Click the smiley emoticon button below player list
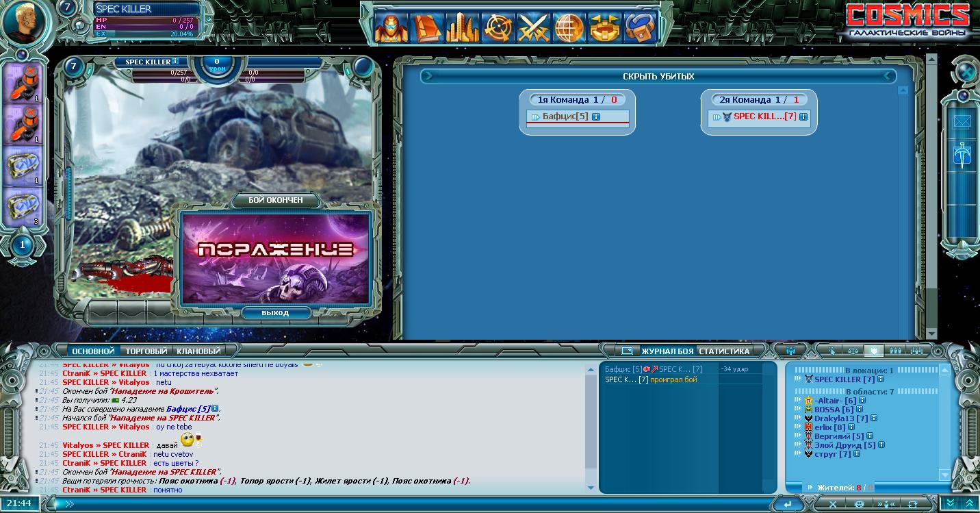The width and height of the screenshot is (980, 513). pos(859,504)
